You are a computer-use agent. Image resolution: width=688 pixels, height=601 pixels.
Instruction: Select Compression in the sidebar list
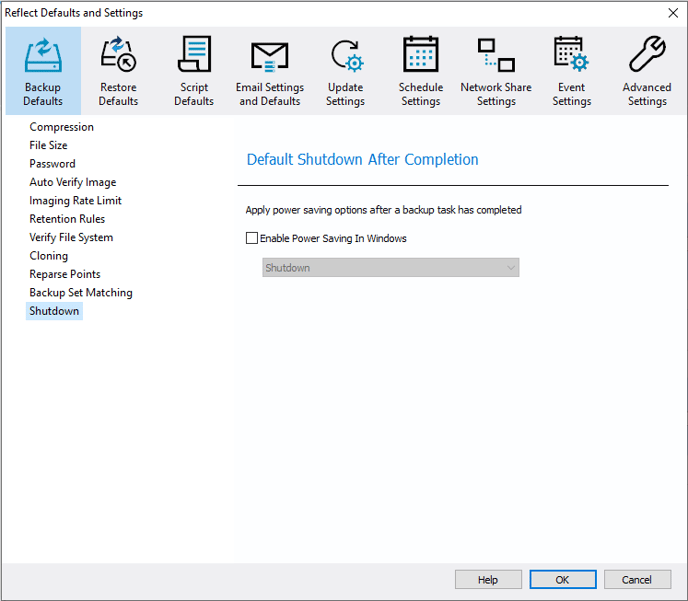click(61, 127)
